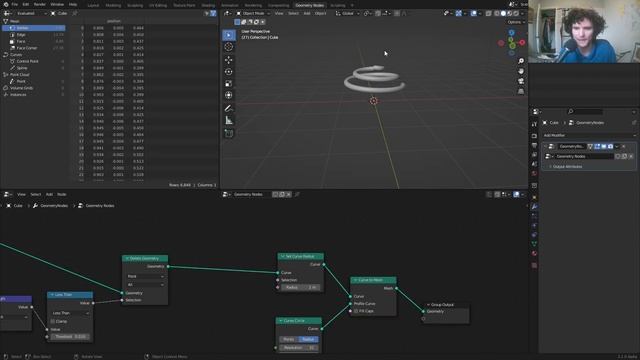Viewport: 640px width, 360px height.
Task: Open the Object Data green triangle tab
Action: coord(534,244)
